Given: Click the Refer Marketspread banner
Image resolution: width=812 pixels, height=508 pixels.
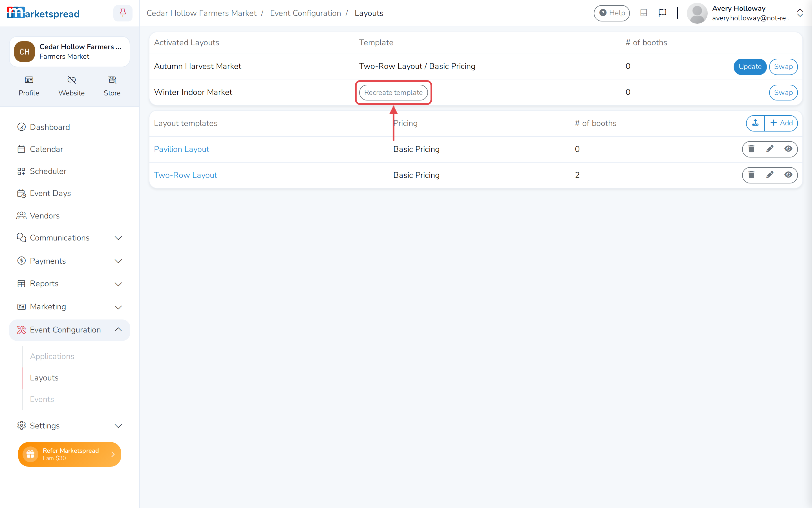Looking at the screenshot, I should (69, 454).
